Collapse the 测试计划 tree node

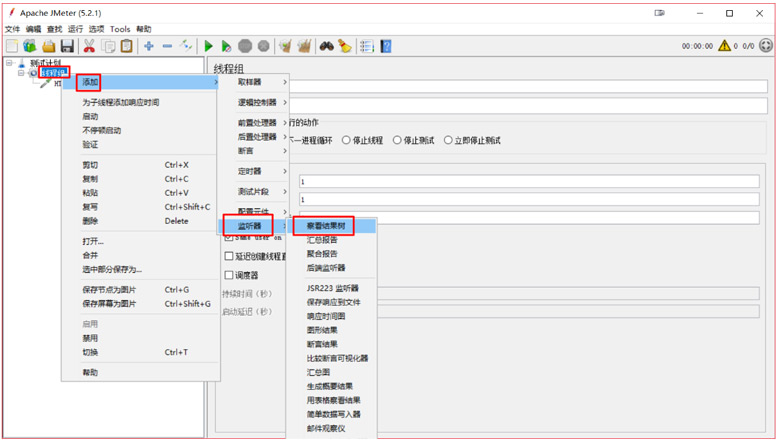click(x=9, y=63)
